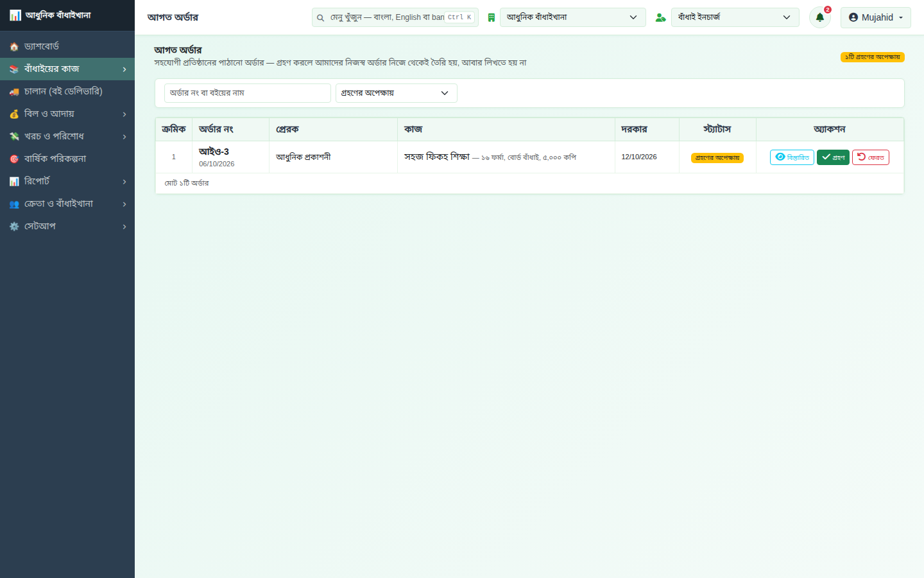The image size is (924, 578).
Task: Open the Mujahid user menu caret
Action: pyautogui.click(x=901, y=18)
